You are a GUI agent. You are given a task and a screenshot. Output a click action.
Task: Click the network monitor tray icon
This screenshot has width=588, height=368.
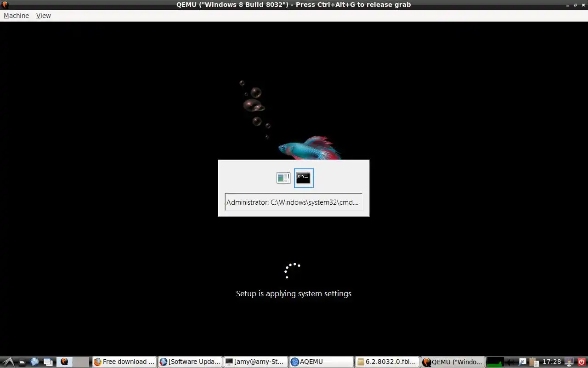[569, 362]
